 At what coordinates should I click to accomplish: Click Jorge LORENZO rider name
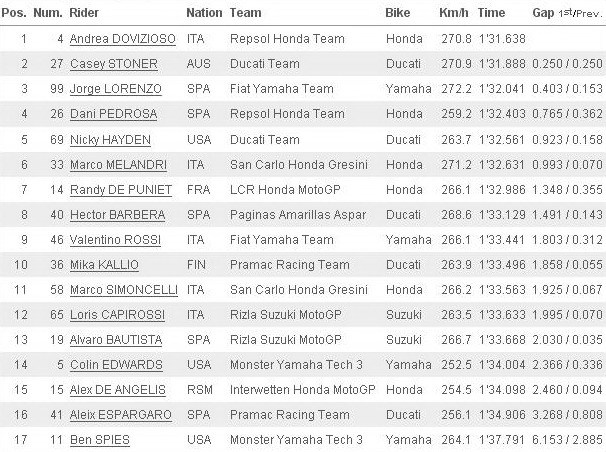116,89
